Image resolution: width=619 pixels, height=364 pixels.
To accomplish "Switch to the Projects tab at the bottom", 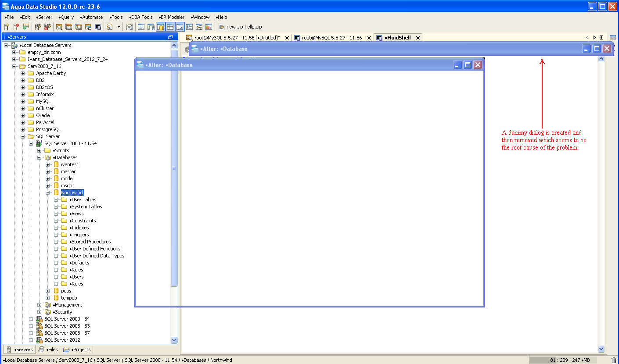I will (77, 350).
